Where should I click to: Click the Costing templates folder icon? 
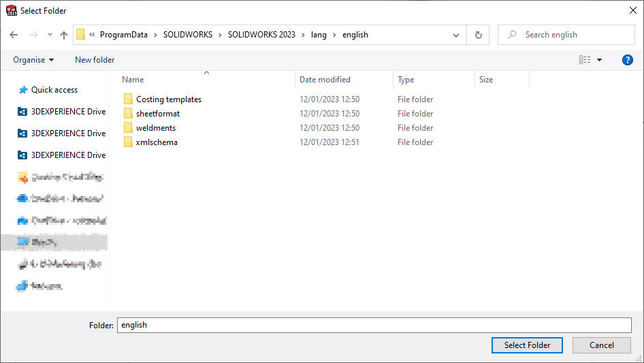[x=128, y=99]
